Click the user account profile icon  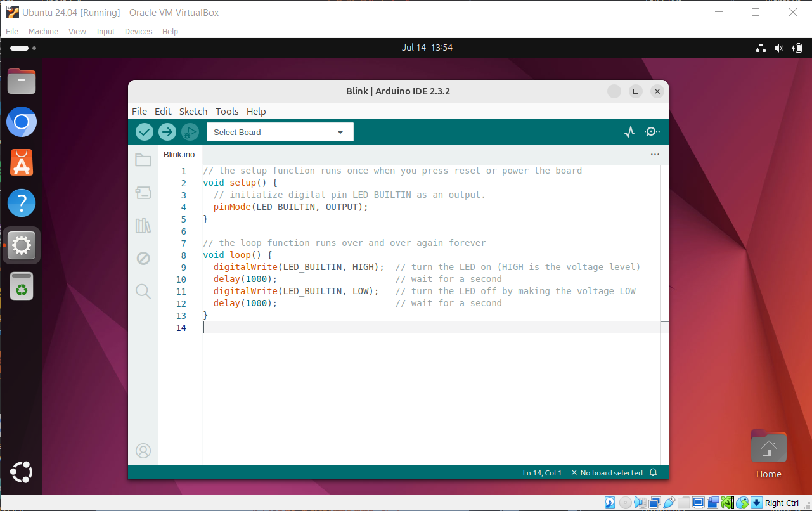[x=143, y=451]
